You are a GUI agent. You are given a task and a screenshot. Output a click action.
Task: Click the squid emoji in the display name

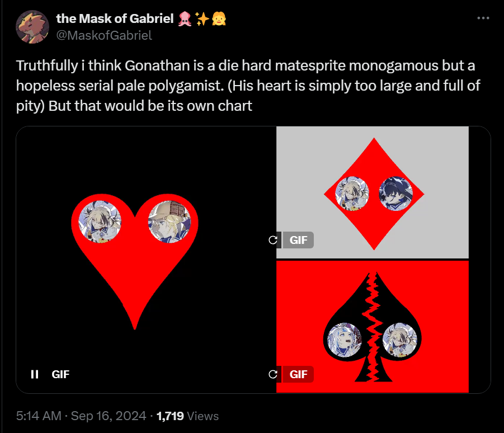coord(185,18)
